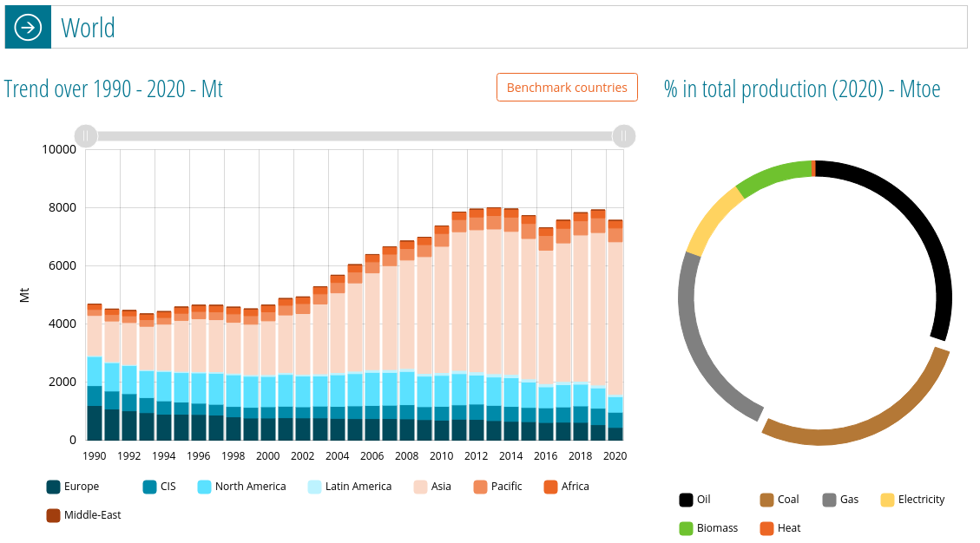This screenshot has width=980, height=543.
Task: Click the left range slider handle
Action: 86,135
